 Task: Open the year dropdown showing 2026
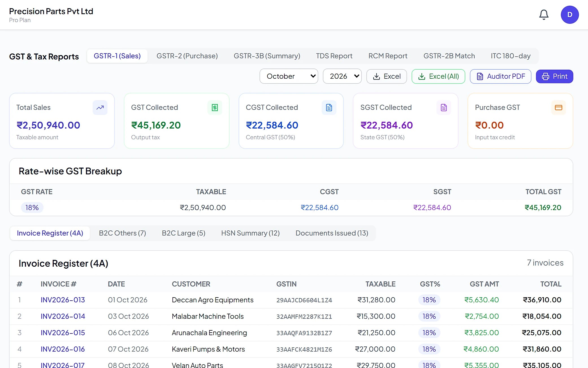342,76
